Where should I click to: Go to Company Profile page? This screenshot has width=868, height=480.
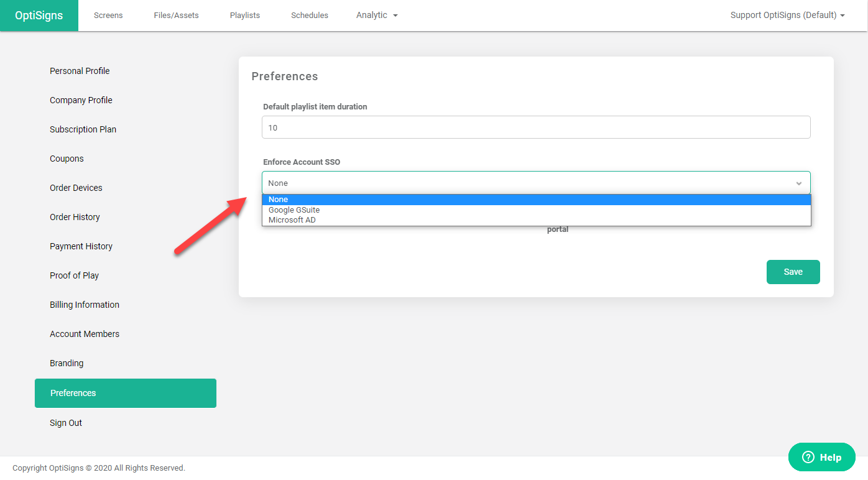point(81,100)
